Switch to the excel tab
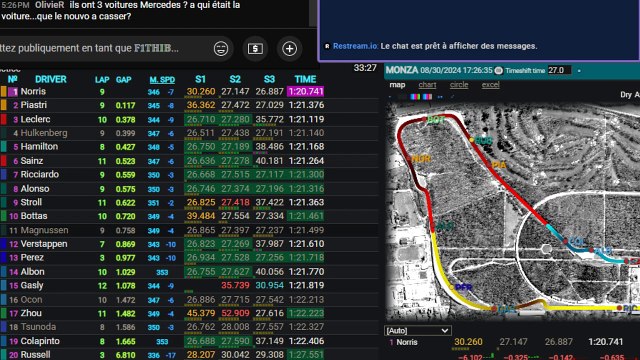The height and width of the screenshot is (360, 640). 491,85
